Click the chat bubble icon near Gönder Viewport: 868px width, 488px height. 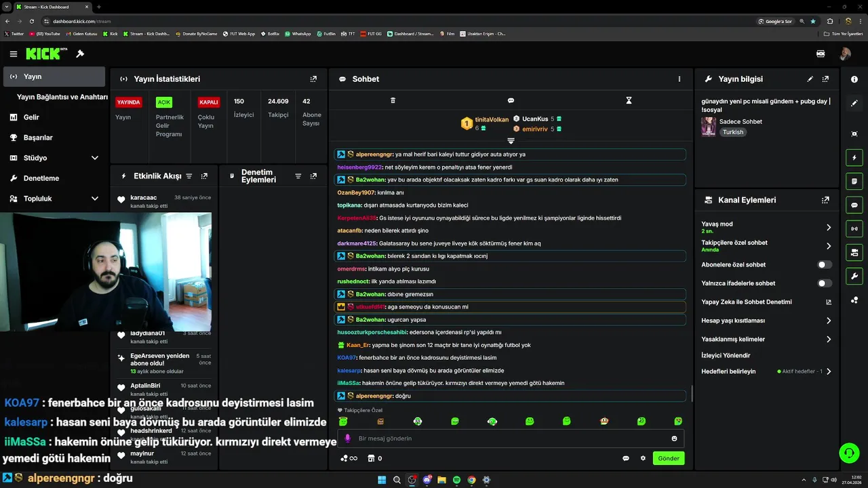(x=626, y=458)
